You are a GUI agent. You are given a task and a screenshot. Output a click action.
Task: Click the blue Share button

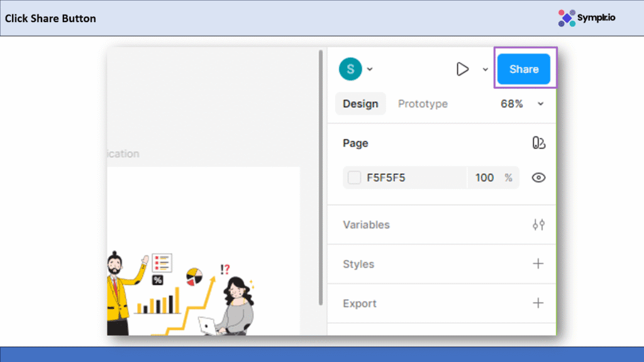(524, 69)
